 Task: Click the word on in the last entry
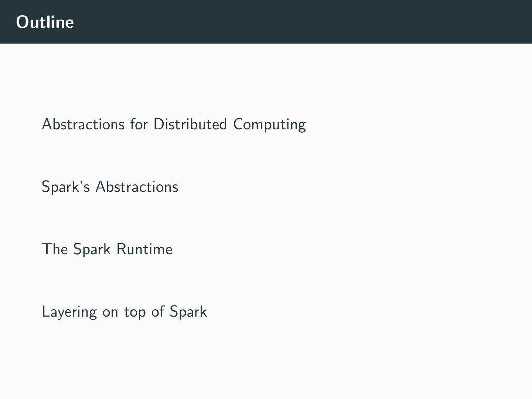[110, 313]
